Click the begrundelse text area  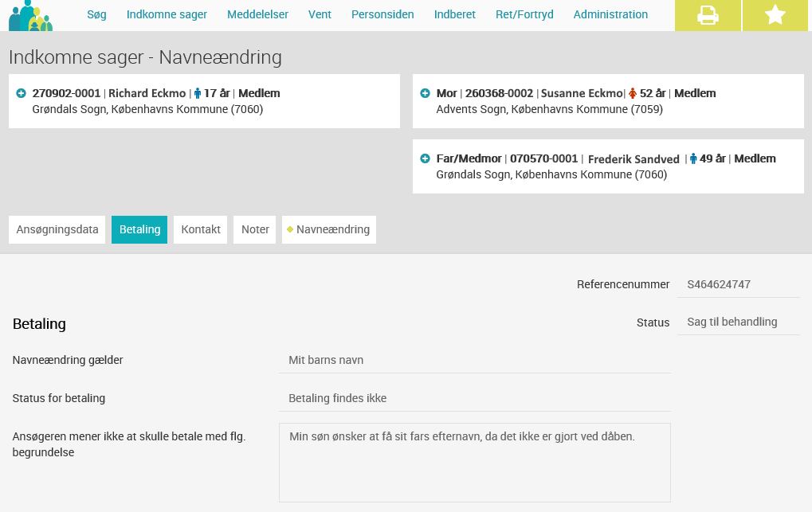(475, 463)
